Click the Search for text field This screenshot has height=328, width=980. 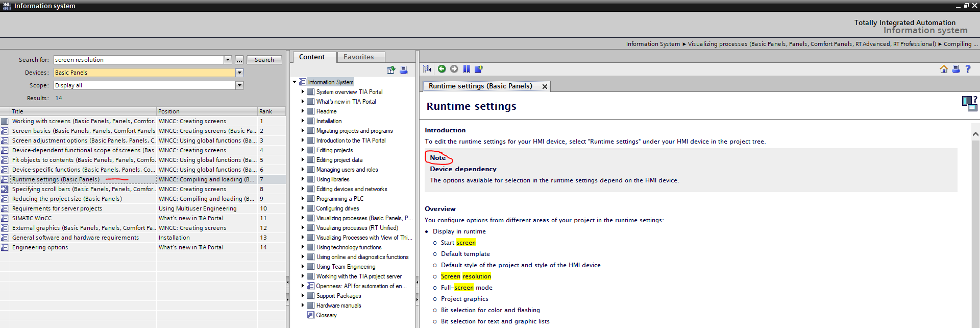138,60
